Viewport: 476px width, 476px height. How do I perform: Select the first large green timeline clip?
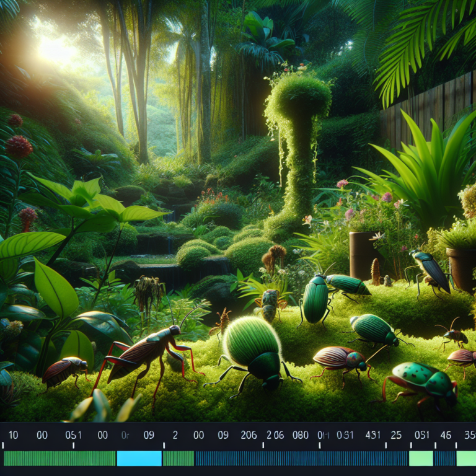(59, 459)
